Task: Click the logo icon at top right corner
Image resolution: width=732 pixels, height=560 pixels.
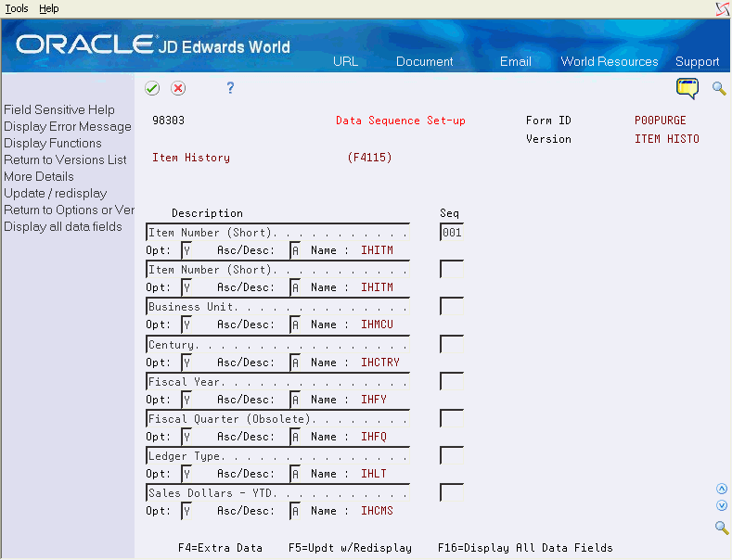Action: point(723,9)
